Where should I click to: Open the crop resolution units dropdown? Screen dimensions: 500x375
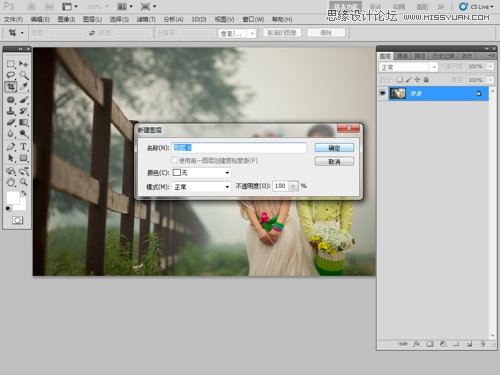pyautogui.click(x=237, y=33)
